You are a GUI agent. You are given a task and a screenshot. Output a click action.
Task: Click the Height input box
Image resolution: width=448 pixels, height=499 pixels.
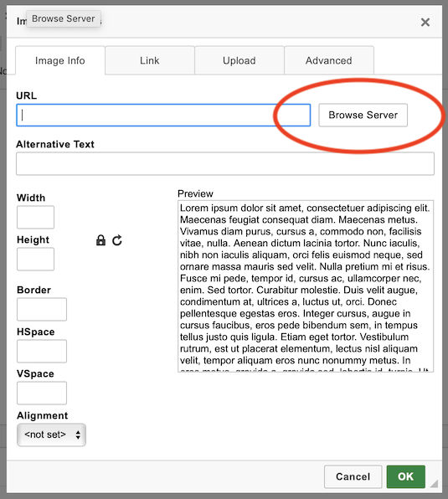coord(36,259)
